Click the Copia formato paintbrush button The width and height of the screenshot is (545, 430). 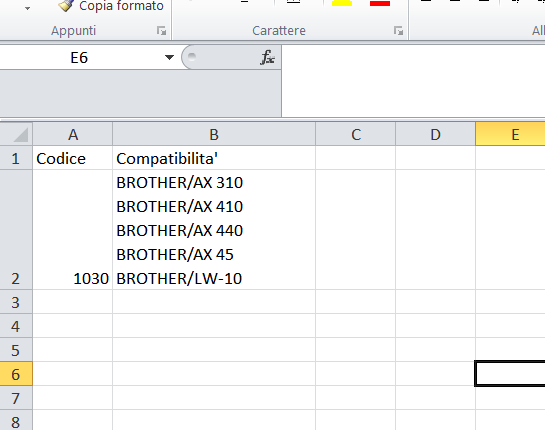point(111,6)
